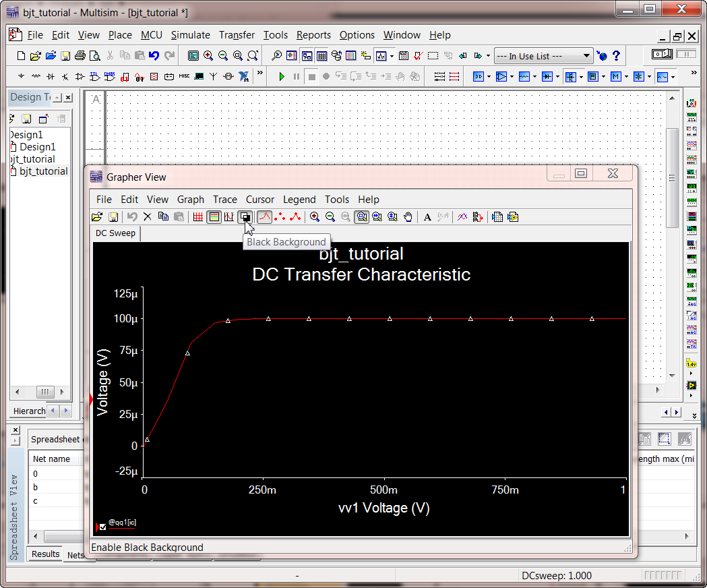Click Zoom Out icon in Grapher toolbar
This screenshot has width=707, height=588.
pyautogui.click(x=330, y=217)
